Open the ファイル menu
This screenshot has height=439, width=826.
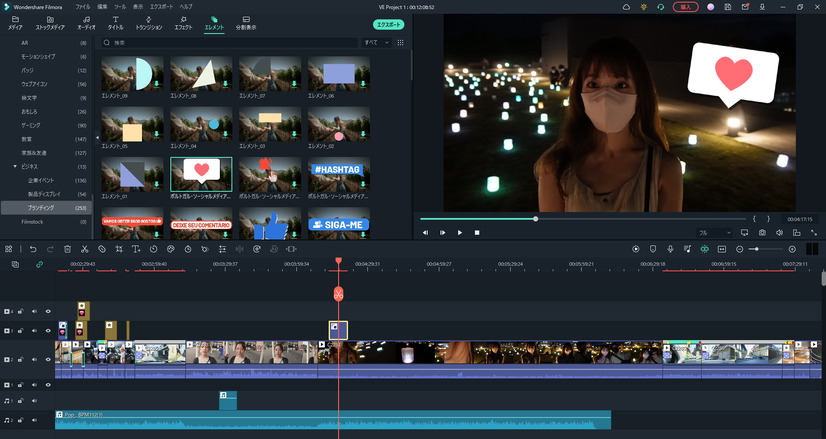coord(83,7)
